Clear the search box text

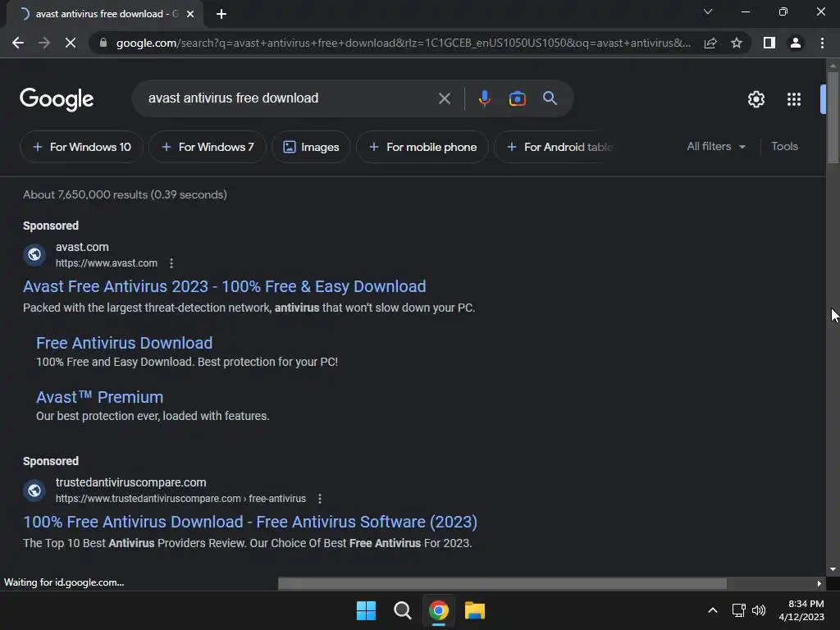444,98
